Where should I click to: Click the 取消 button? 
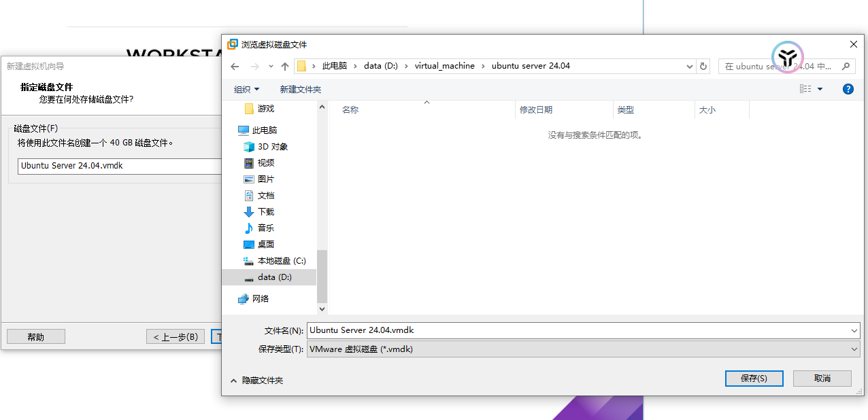coord(822,379)
